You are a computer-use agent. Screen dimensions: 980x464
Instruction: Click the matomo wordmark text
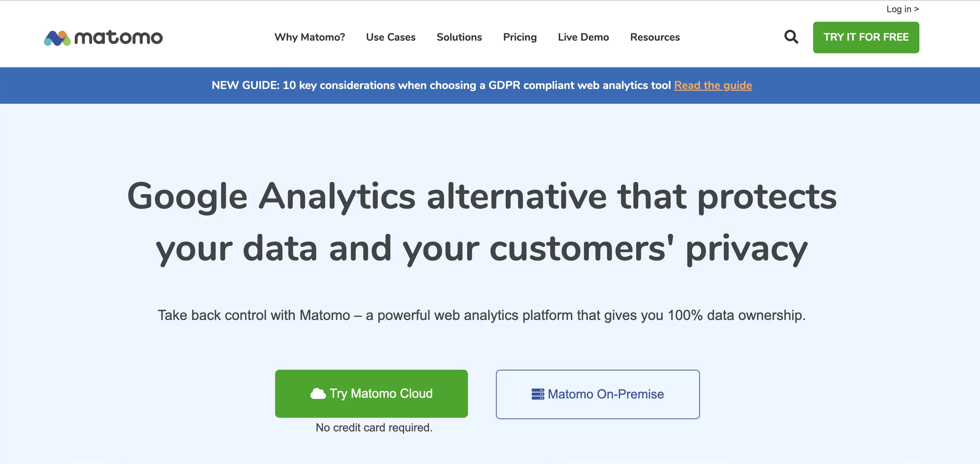coord(118,37)
